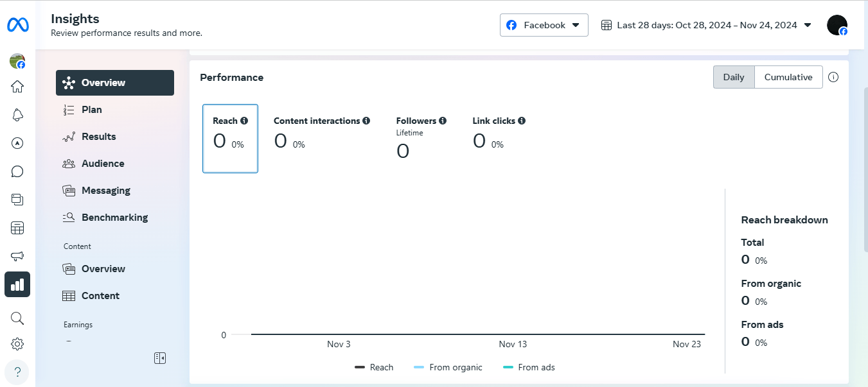868x387 pixels.
Task: Click the Nov 3 axis label
Action: pos(339,345)
